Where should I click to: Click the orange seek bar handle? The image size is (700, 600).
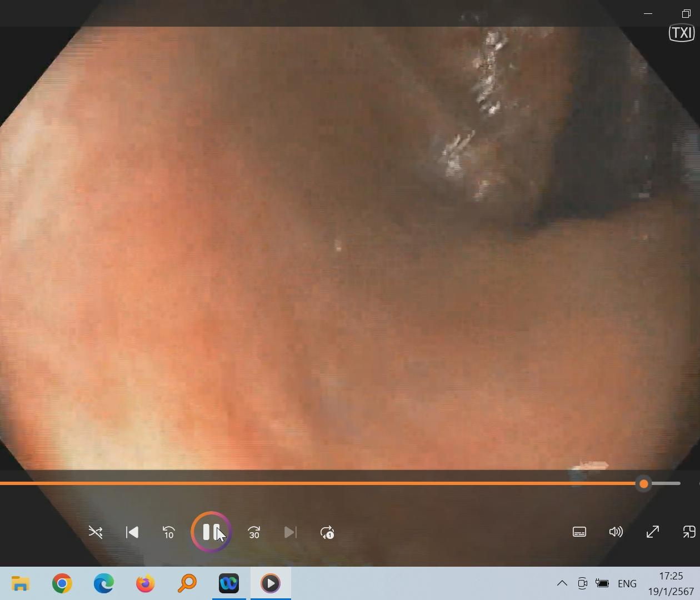[x=644, y=484]
